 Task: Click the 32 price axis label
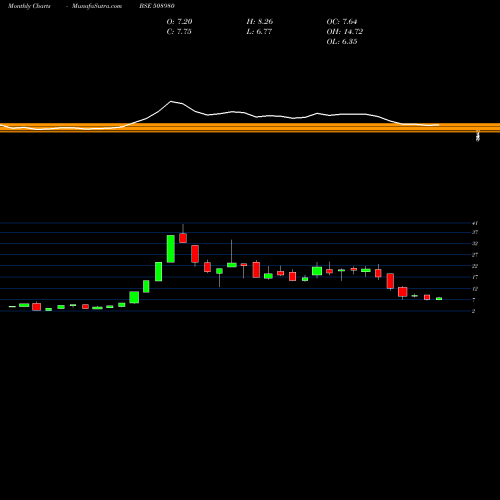[x=475, y=244]
